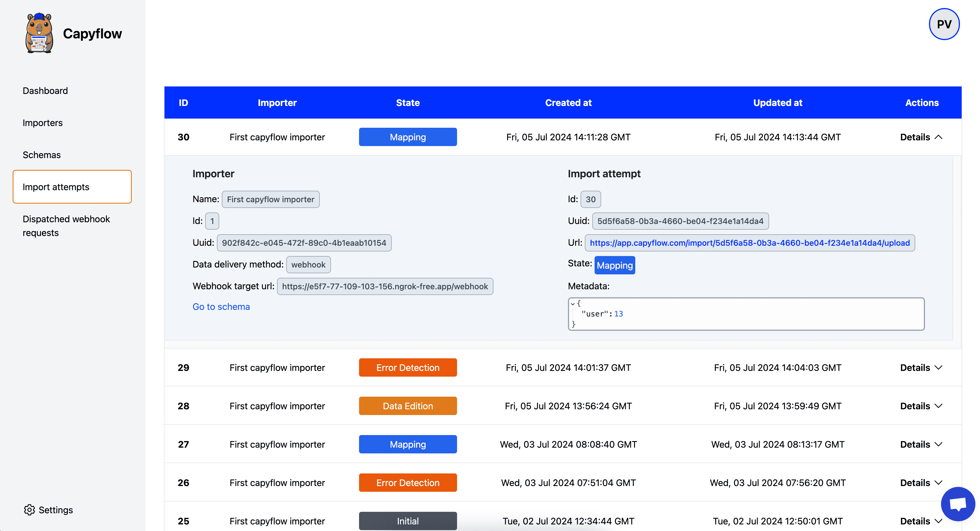Image resolution: width=980 pixels, height=531 pixels.
Task: Expand Details for import attempt 26
Action: coord(921,483)
